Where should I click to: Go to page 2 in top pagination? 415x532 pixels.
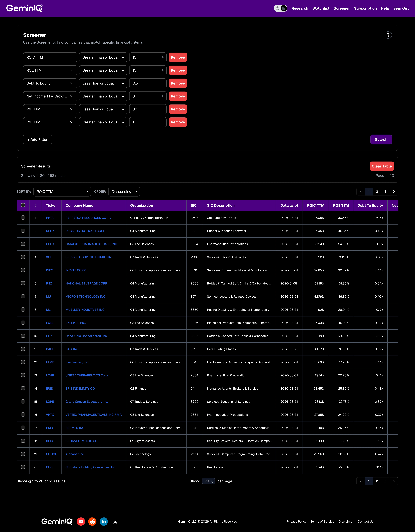click(x=377, y=192)
